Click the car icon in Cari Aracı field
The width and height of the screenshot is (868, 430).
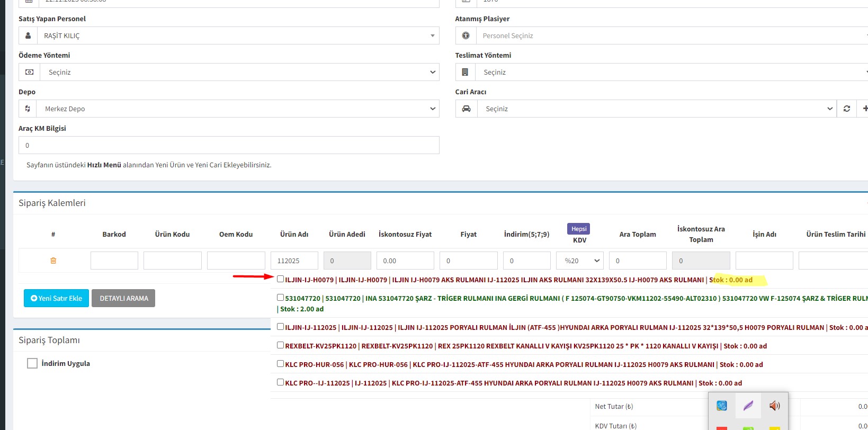(x=466, y=109)
